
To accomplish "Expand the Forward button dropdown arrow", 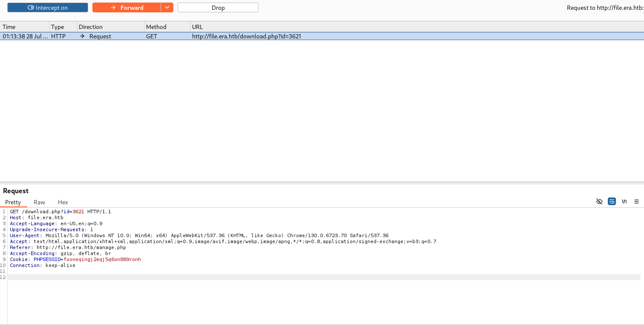I will click(167, 8).
